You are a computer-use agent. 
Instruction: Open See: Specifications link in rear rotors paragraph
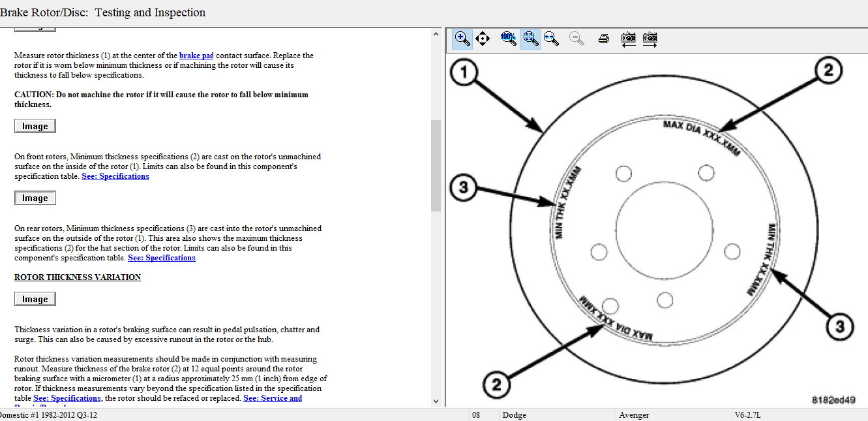(x=162, y=258)
